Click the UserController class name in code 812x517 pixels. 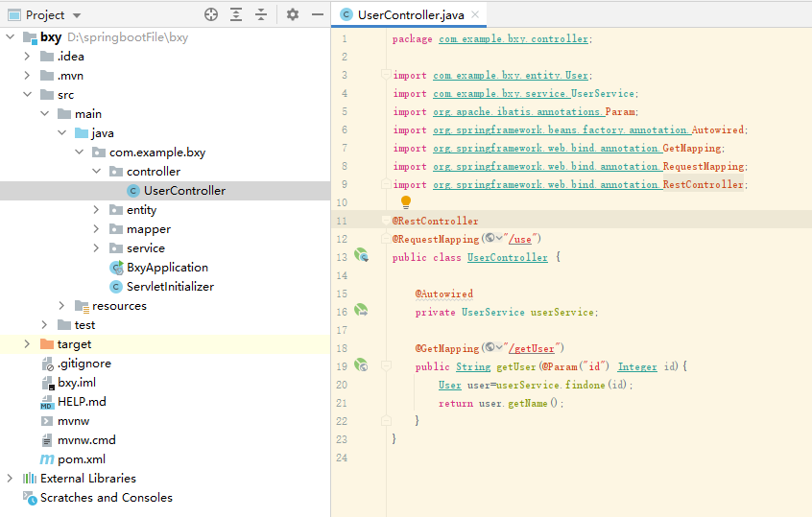507,257
